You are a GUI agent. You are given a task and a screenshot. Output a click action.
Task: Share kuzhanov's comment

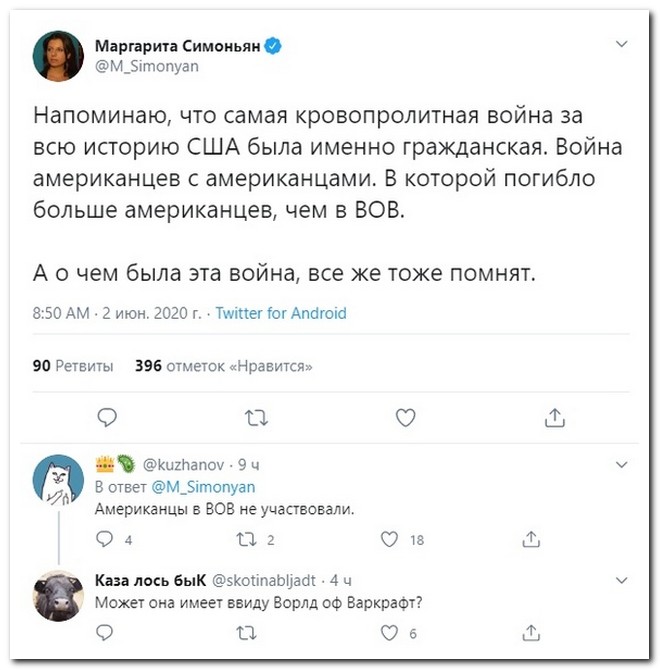pyautogui.click(x=531, y=540)
